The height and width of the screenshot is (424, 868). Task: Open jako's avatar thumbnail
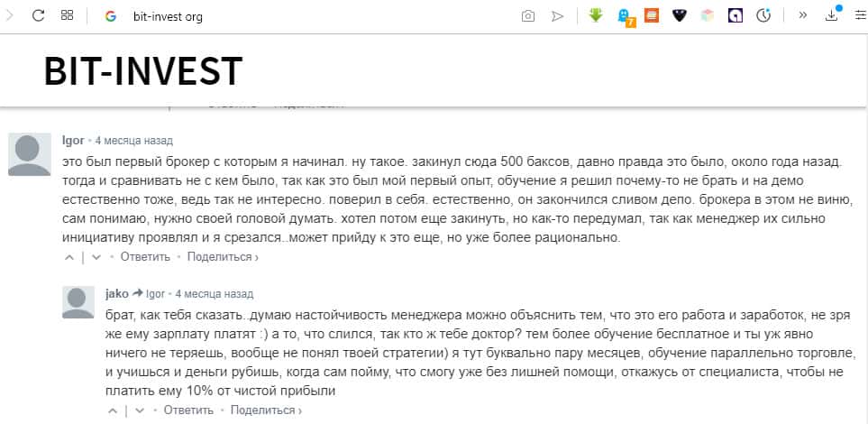(x=78, y=302)
